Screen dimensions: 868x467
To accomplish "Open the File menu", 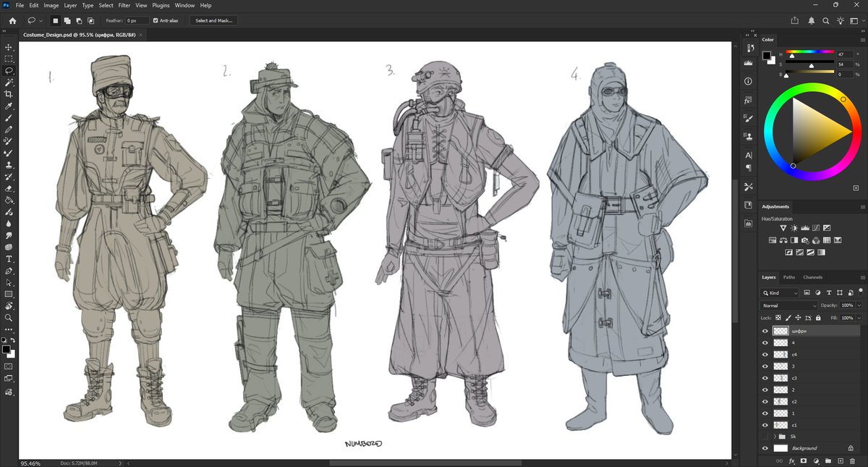I will (20, 5).
